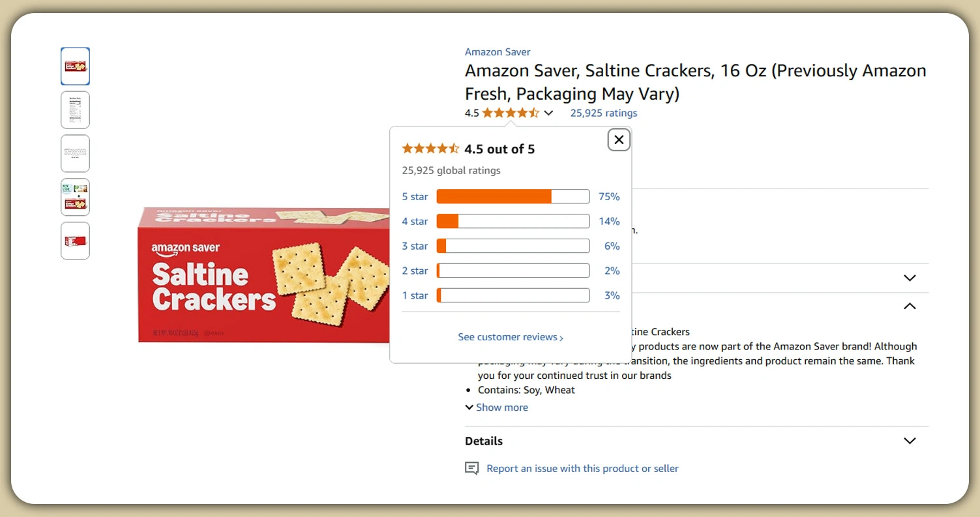
Task: Select the first red box thumbnail
Action: pos(74,66)
